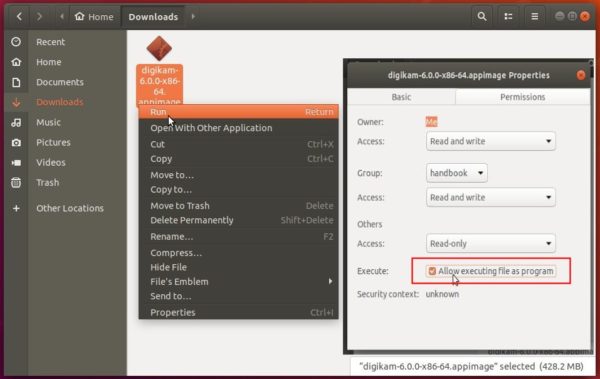This screenshot has height=379, width=600.
Task: Choose Compress… in the context menu
Action: 239,253
